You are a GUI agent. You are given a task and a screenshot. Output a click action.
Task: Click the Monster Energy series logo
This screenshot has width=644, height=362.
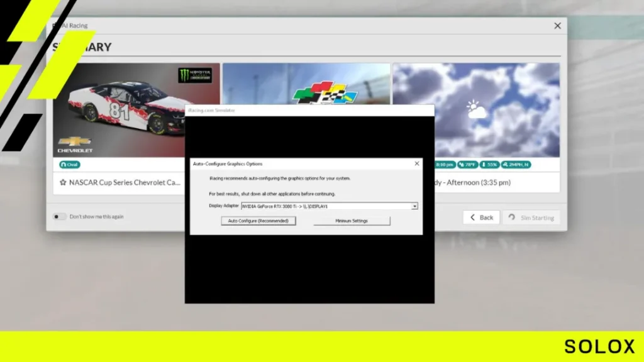(195, 75)
